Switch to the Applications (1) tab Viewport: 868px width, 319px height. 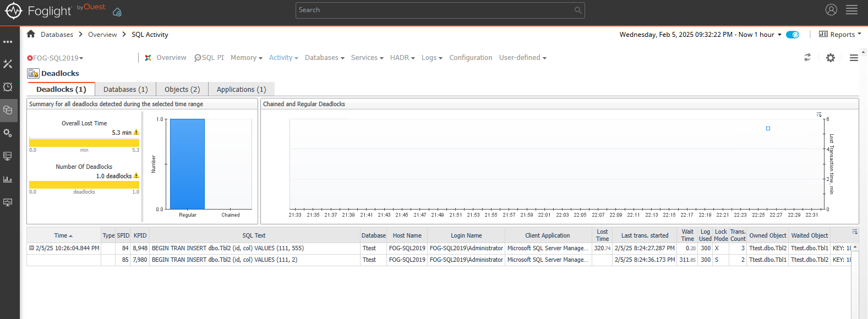pos(241,89)
